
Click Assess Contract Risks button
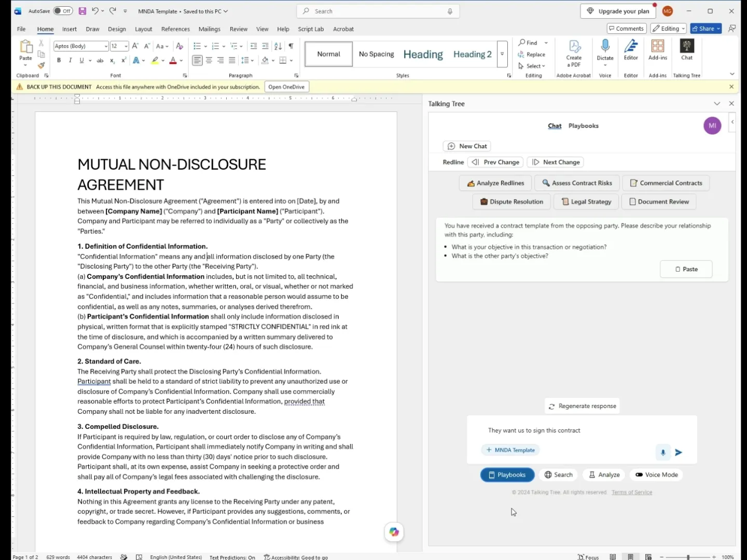pos(577,183)
